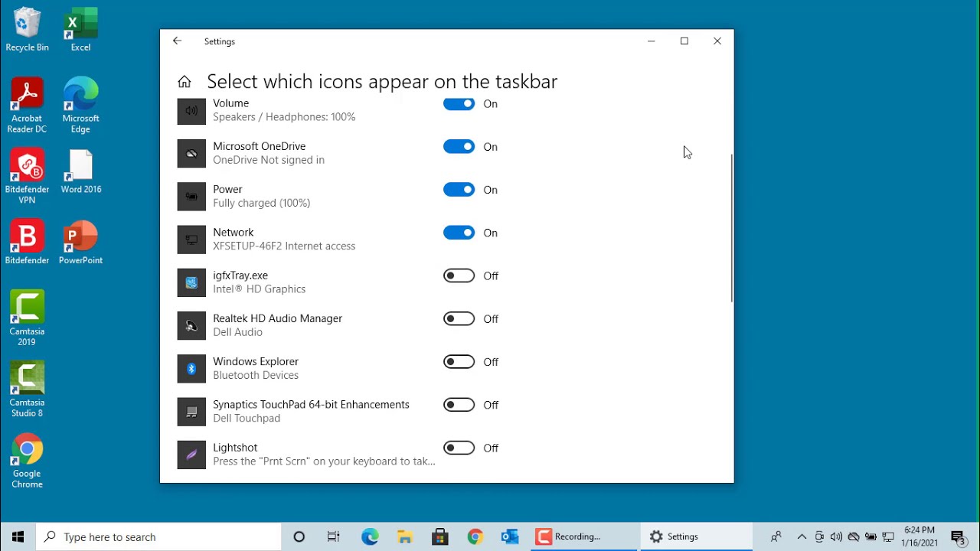Click the Power battery icon in the list
The image size is (980, 551).
click(191, 197)
